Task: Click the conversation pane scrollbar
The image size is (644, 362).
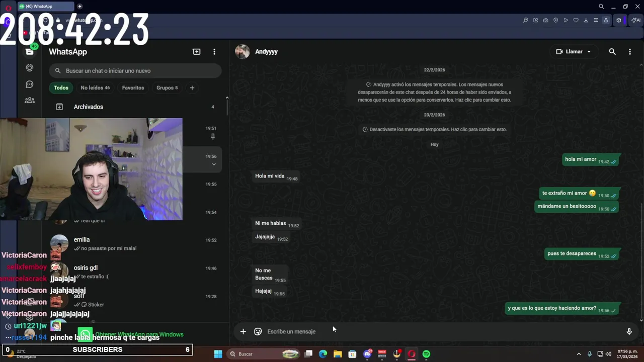Action: 641,260
